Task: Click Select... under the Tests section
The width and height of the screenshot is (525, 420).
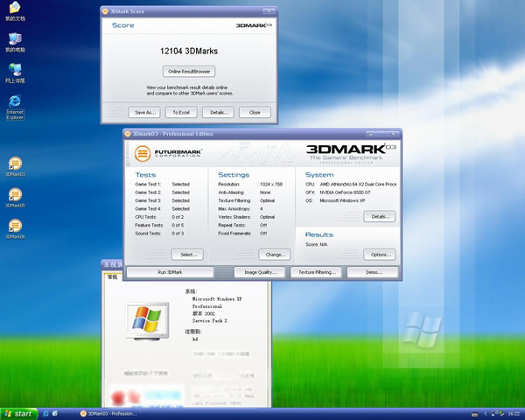Action: (x=187, y=255)
